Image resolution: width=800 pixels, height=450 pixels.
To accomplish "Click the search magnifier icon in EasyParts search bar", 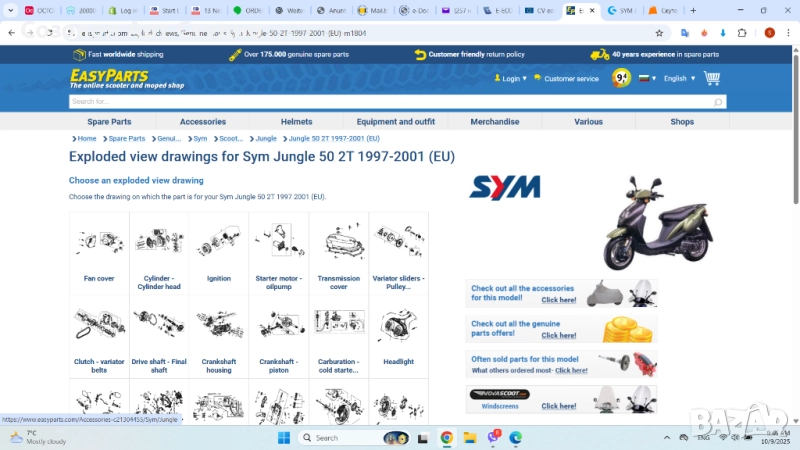I will coord(717,102).
